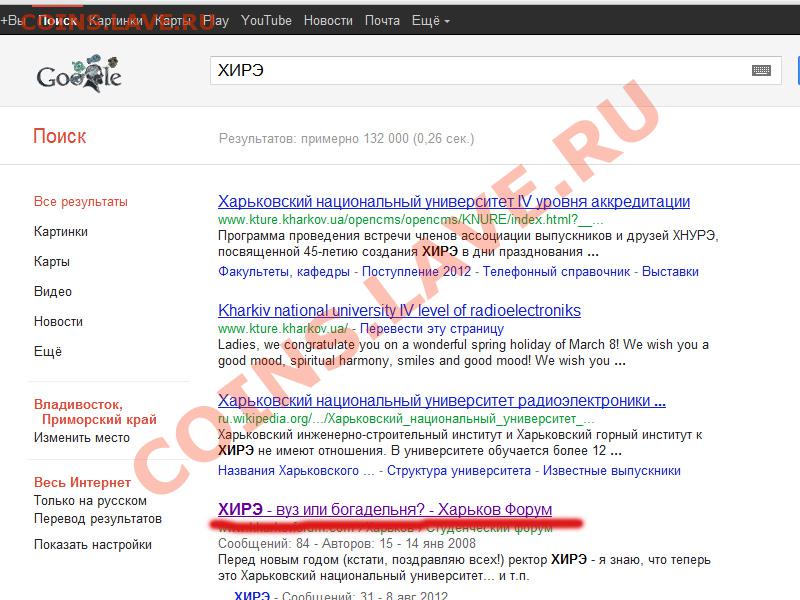Open the Структура университета sitelink
800x600 pixels.
(x=459, y=470)
